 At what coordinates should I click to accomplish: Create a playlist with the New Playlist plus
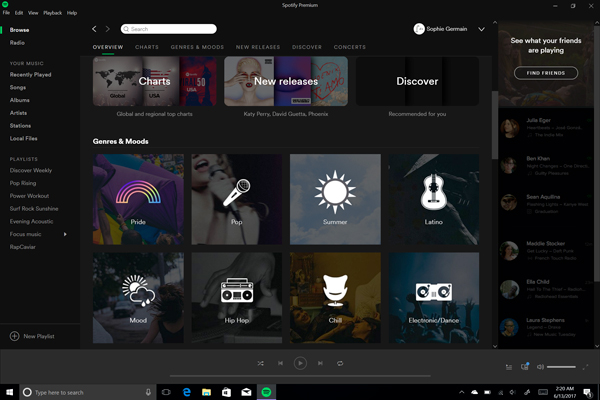click(15, 336)
